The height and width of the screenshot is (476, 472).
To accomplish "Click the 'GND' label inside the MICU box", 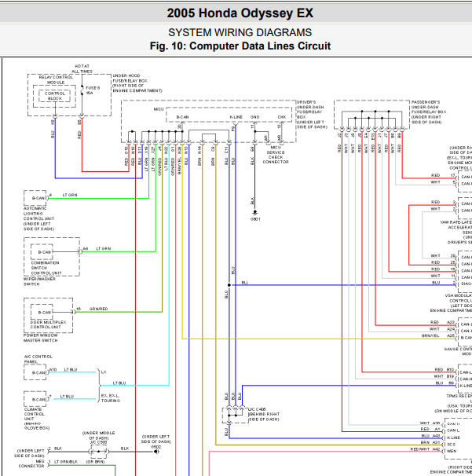I will (254, 117).
